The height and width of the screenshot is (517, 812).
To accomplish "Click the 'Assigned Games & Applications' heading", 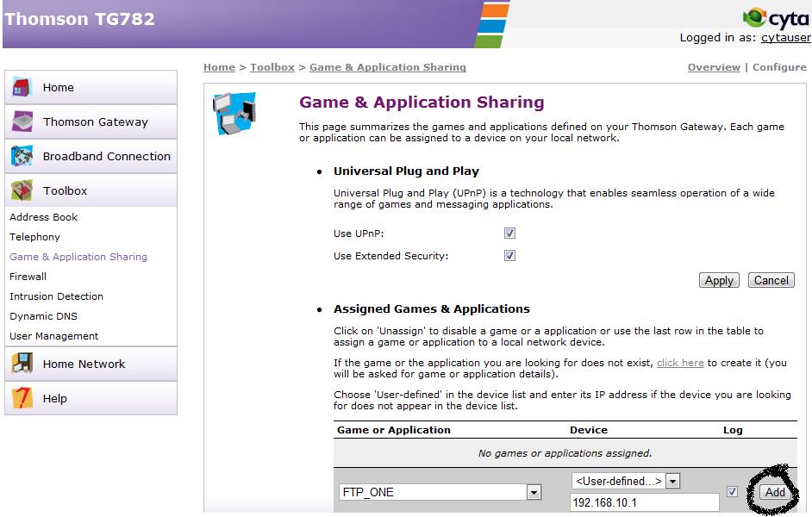I will coord(431,309).
